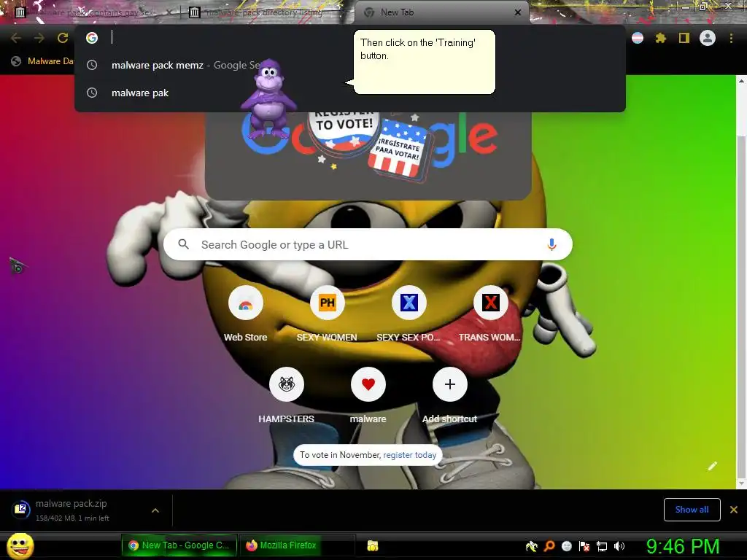Click the customize page pencil icon
Viewport: 747px width, 560px height.
point(712,466)
